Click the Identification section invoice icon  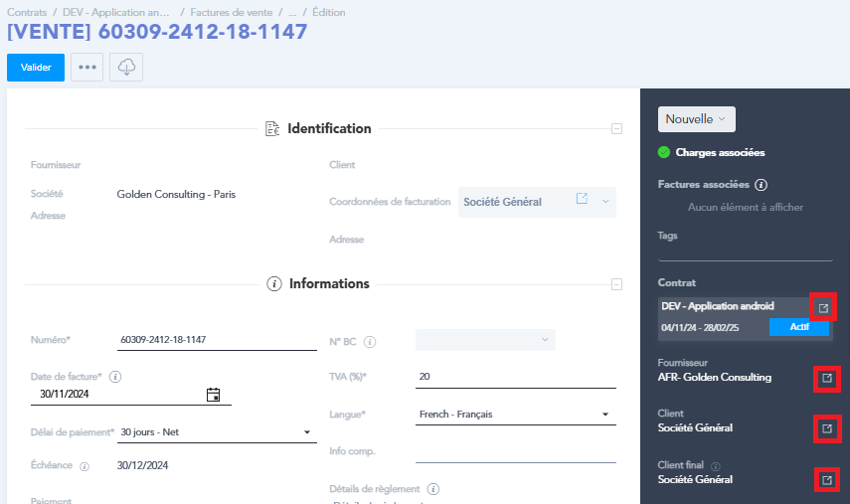pos(272,129)
